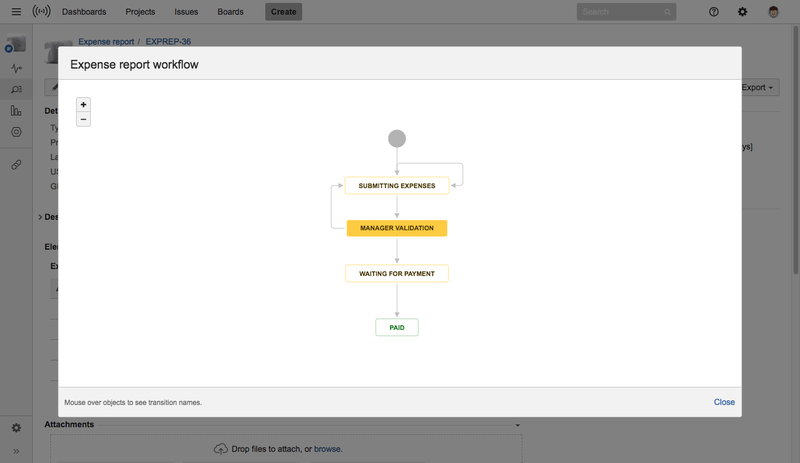Image resolution: width=800 pixels, height=463 pixels.
Task: Click the Jira logo icon
Action: click(x=41, y=12)
